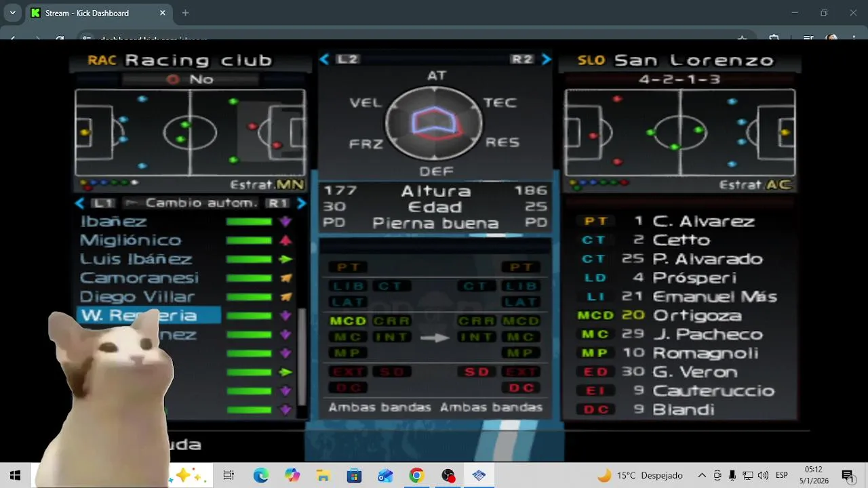Click the PT position badge beside C. Alvarez

pyautogui.click(x=595, y=221)
